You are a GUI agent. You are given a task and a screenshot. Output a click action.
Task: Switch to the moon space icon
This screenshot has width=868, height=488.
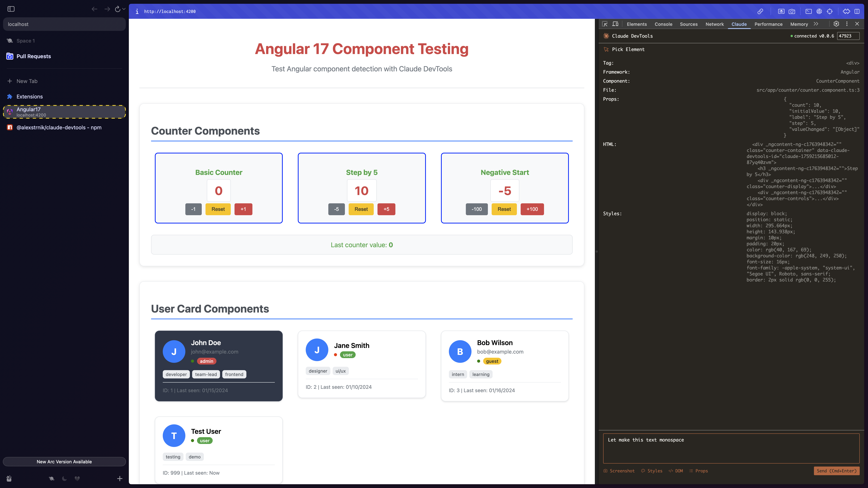click(64, 479)
